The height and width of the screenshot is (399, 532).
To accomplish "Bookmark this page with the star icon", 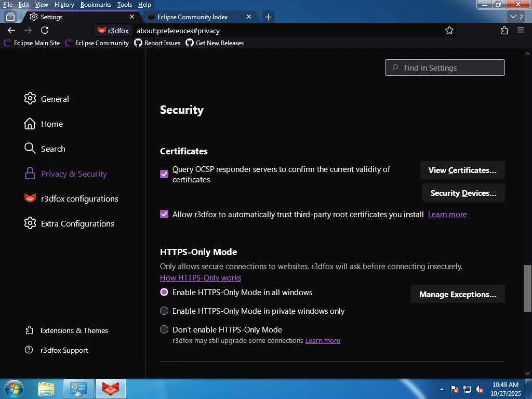I will pyautogui.click(x=449, y=31).
